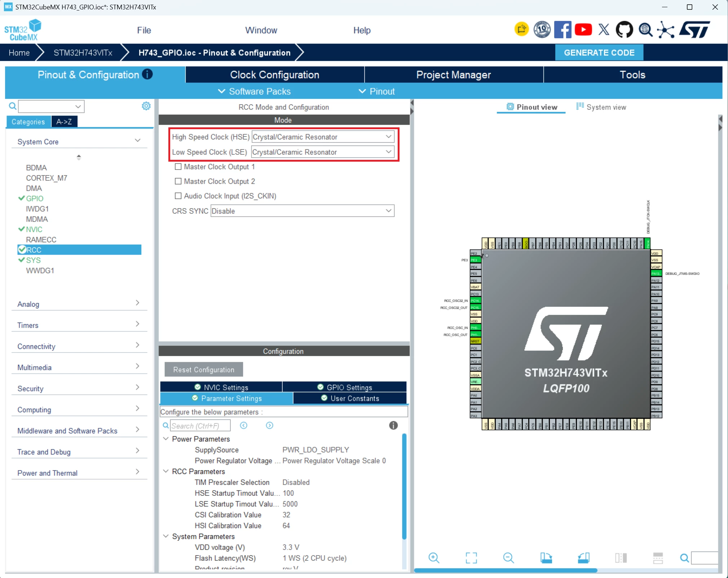The height and width of the screenshot is (578, 728).
Task: Open the category settings gear icon
Action: point(146,106)
